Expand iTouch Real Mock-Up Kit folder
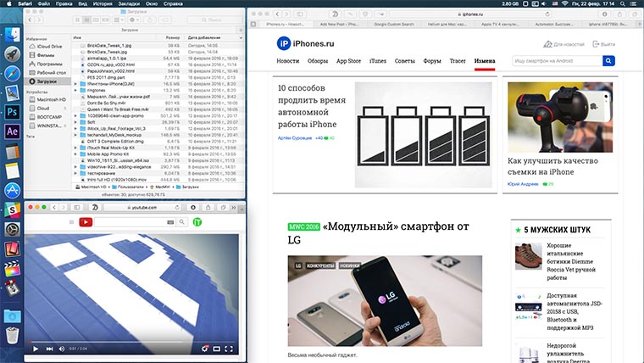The width and height of the screenshot is (644, 363). 75,148
